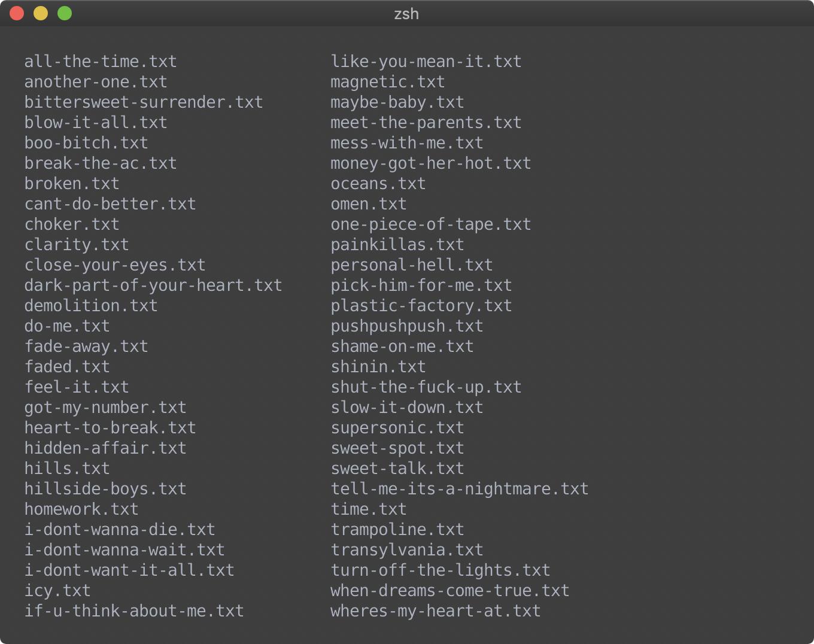Click on dark-part-of-your-heart.txt

point(153,285)
